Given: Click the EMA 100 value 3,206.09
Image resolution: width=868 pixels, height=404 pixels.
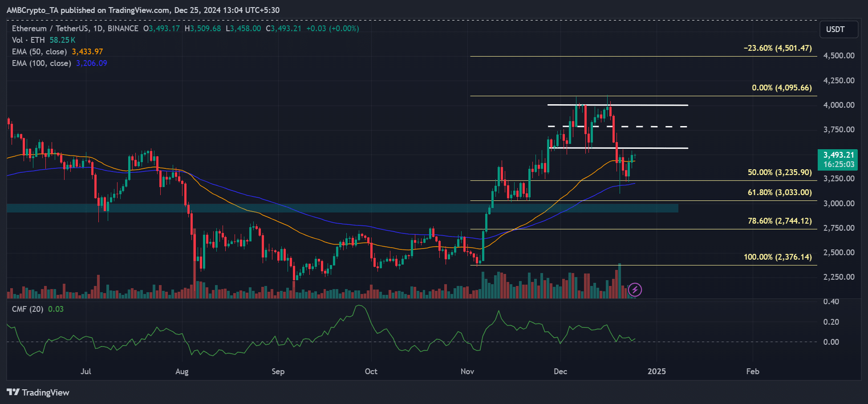Looking at the screenshot, I should 92,63.
